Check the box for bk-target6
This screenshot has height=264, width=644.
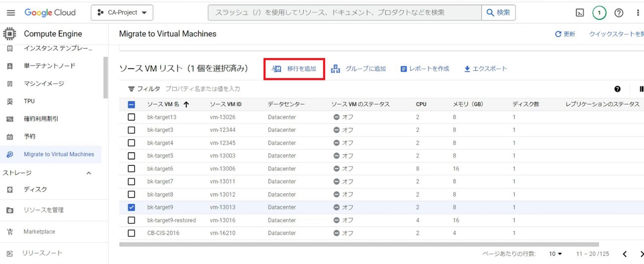coord(131,169)
